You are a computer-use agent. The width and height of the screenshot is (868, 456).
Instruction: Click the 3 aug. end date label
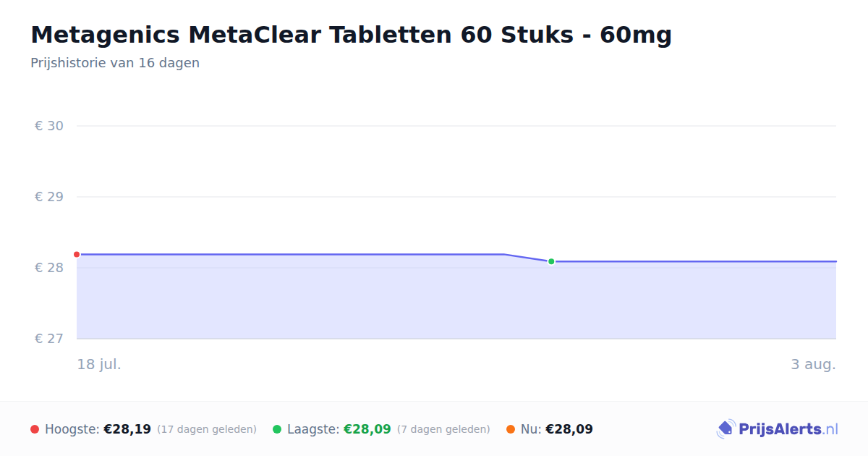click(x=813, y=364)
